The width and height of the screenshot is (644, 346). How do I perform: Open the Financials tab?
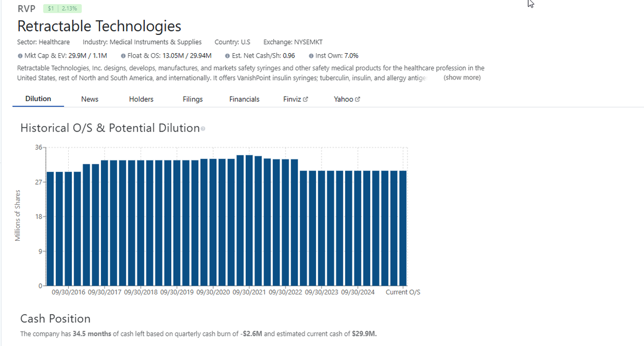pos(244,99)
